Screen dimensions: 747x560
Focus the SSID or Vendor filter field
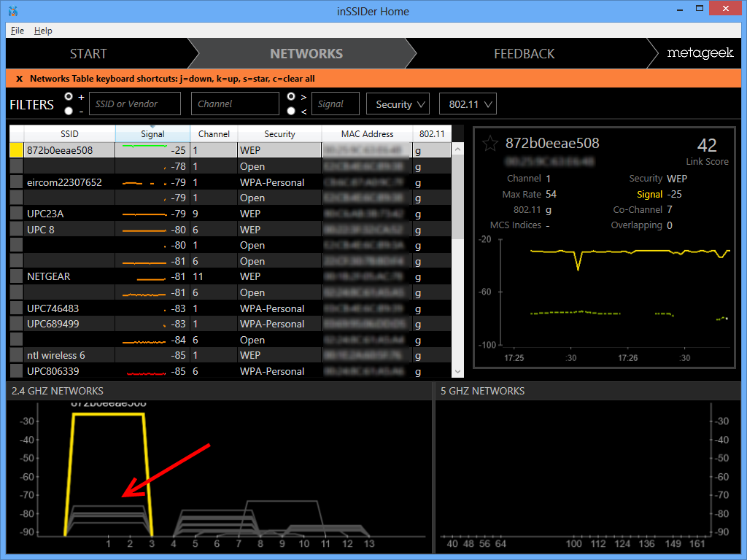tap(135, 104)
